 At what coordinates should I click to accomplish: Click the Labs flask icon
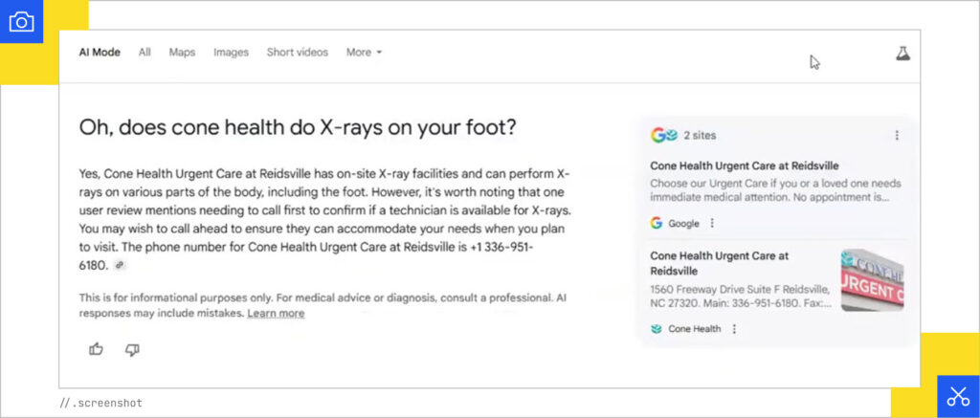(x=902, y=55)
